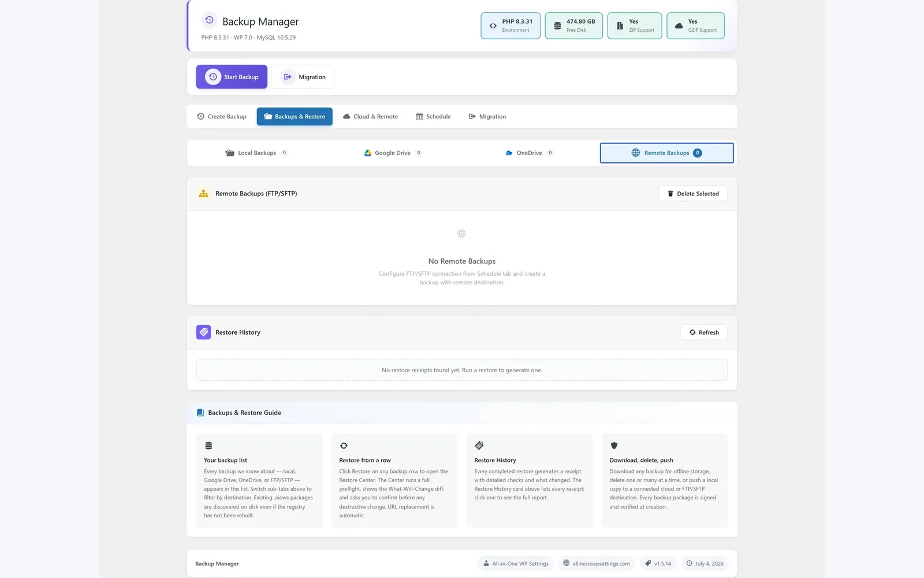The image size is (924, 578).
Task: Click the Local Backups folder icon
Action: [230, 153]
